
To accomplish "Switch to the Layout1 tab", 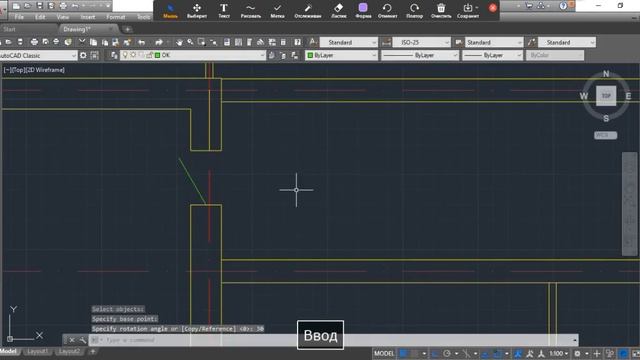I will tap(37, 351).
